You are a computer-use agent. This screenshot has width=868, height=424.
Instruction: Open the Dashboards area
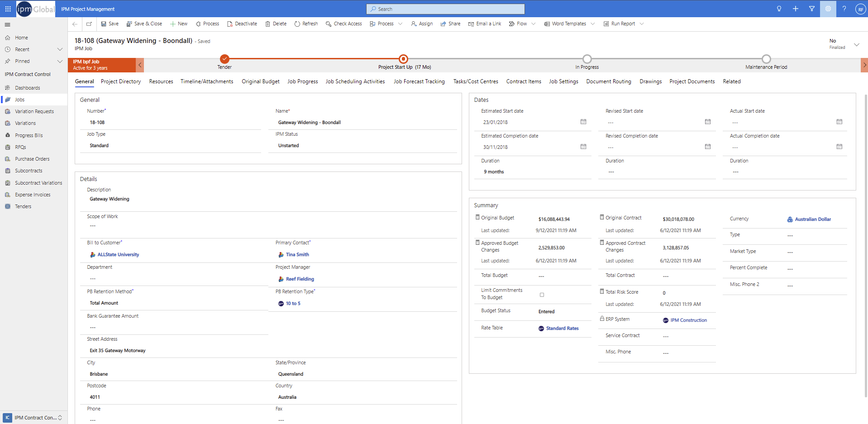coord(28,87)
